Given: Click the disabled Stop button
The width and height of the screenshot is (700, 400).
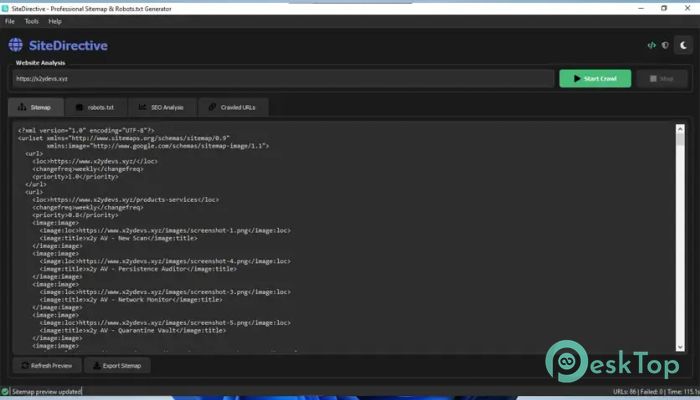Looking at the screenshot, I should coord(662,79).
